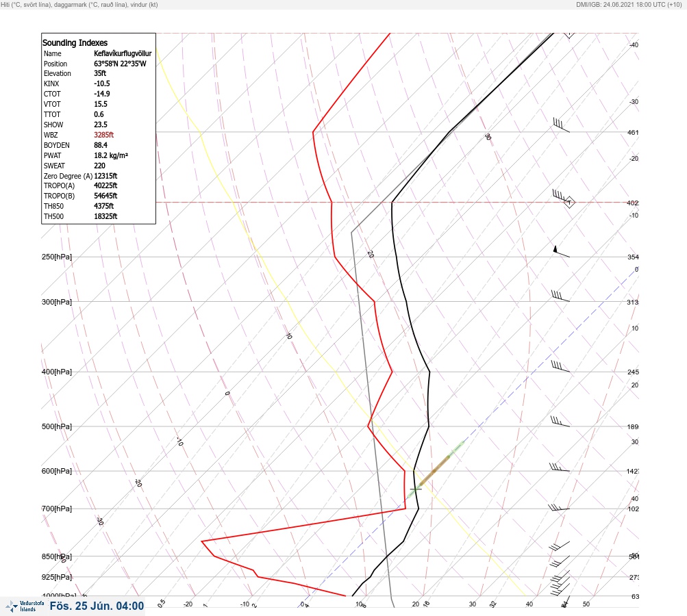Click the orange-green highlighted segment near 600 hPa
Screen dimensions: 687x616
pyautogui.click(x=435, y=470)
